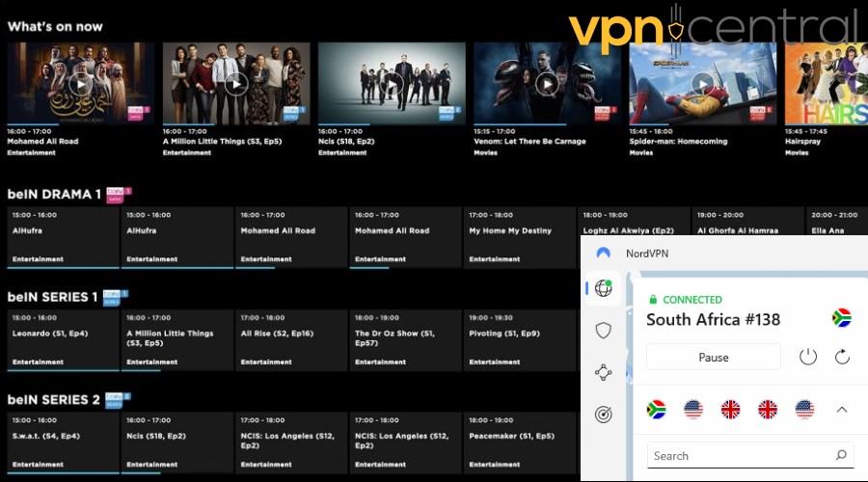Viewport: 868px width, 482px height.
Task: Open Al Ghorfa Al Hamraa program card
Action: 747,222
